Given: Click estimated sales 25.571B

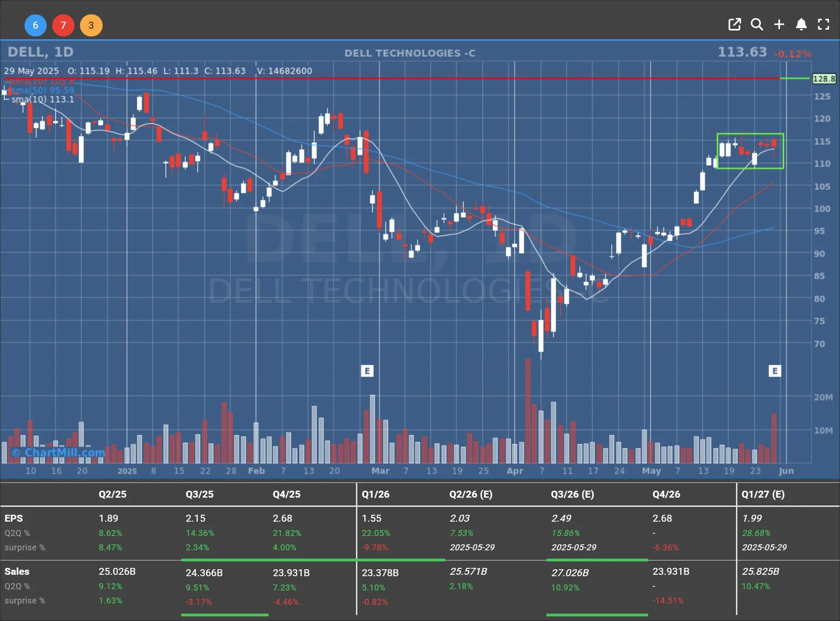Looking at the screenshot, I should pyautogui.click(x=468, y=572).
